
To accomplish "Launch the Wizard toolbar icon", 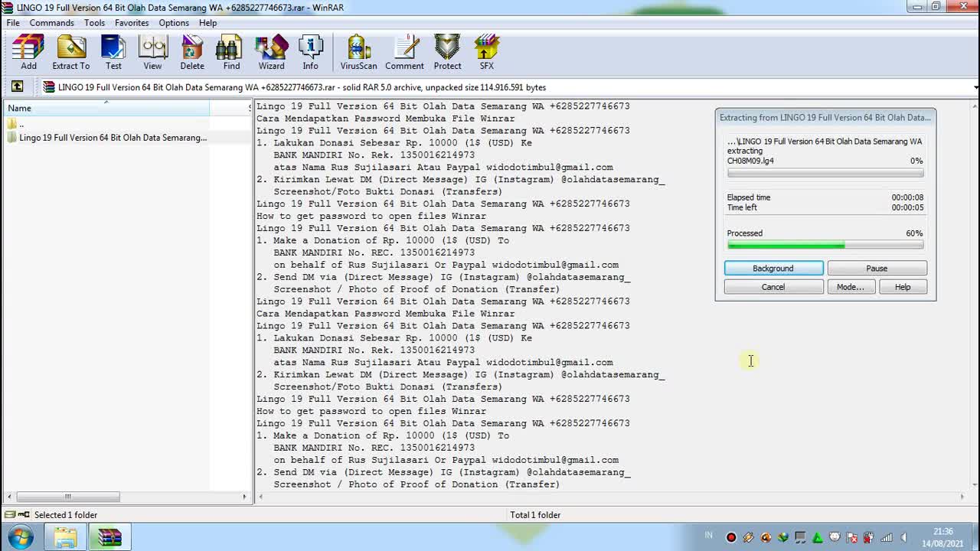I will (x=271, y=53).
